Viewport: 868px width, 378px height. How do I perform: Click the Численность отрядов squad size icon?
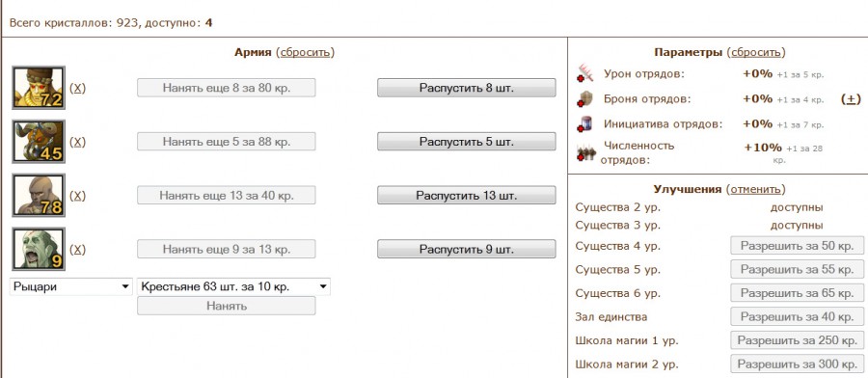(x=585, y=152)
